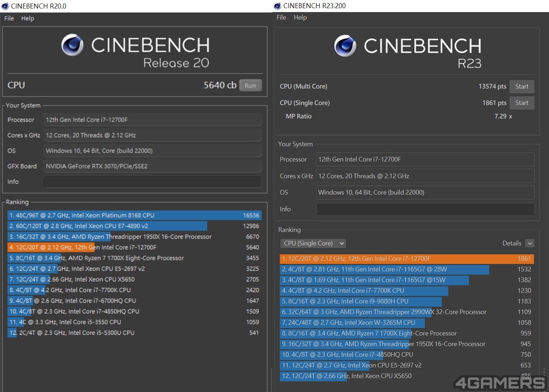
Task: Click the Cores x GHz field in R23
Action: point(425,176)
